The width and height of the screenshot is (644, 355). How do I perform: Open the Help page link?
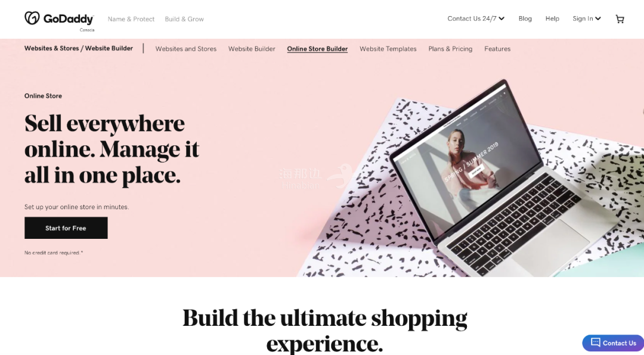(552, 18)
